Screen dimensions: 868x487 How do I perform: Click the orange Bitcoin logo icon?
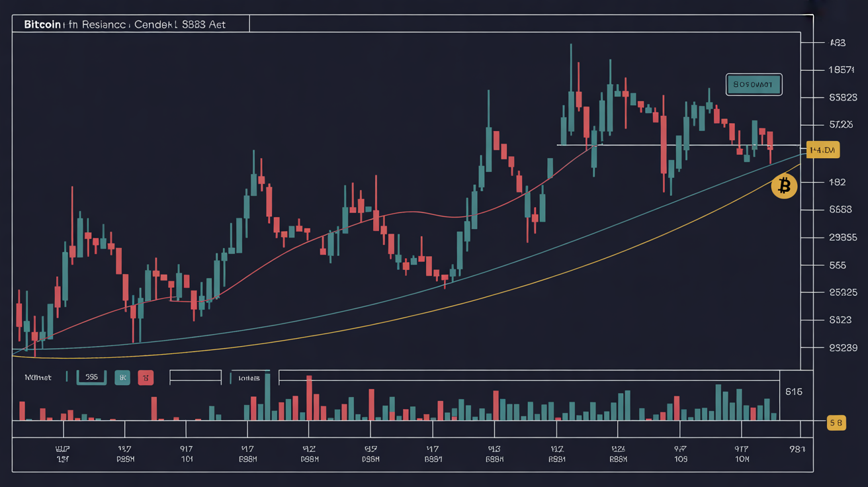pos(784,187)
